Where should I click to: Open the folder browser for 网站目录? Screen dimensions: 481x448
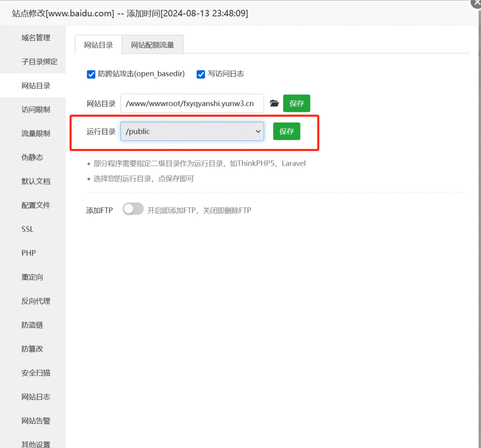click(x=274, y=103)
